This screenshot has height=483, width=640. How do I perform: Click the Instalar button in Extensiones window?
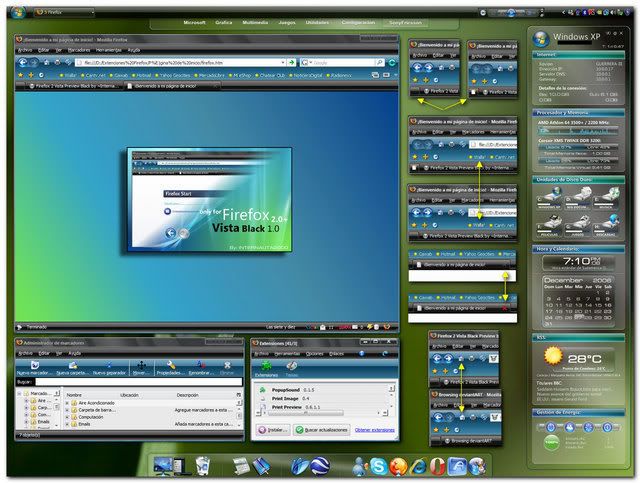(270, 429)
